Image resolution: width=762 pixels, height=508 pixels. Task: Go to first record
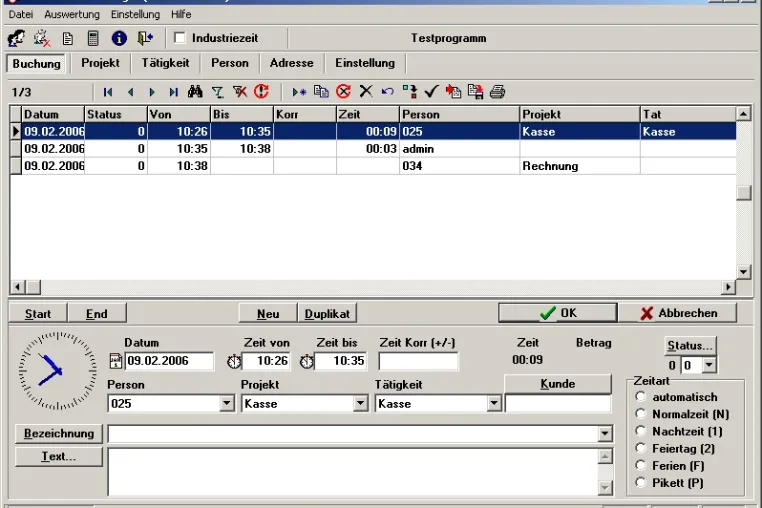tap(108, 92)
